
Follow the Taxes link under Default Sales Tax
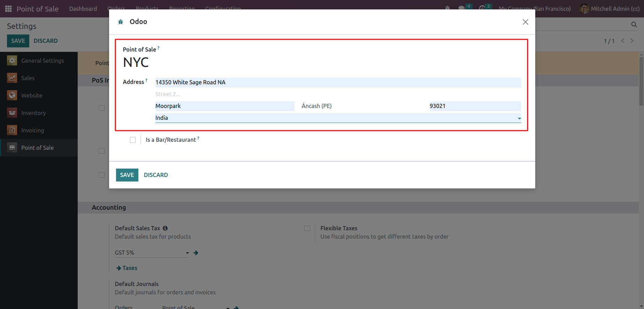click(x=127, y=268)
